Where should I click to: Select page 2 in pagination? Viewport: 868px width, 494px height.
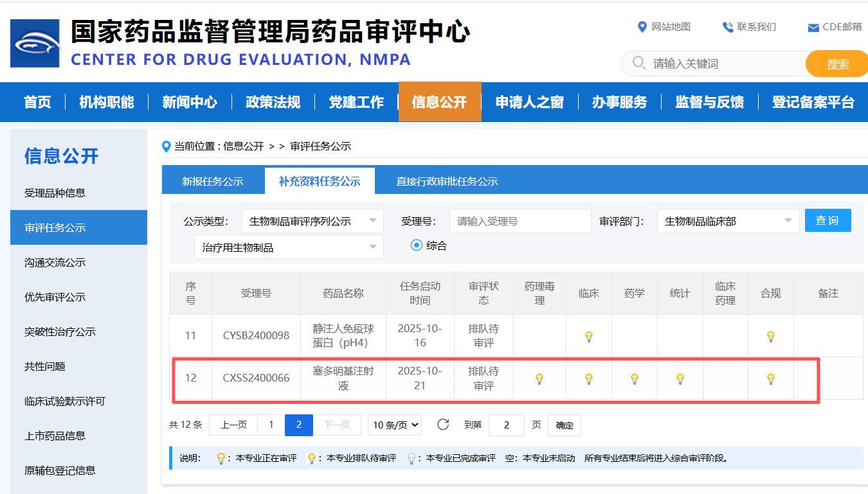pos(299,425)
